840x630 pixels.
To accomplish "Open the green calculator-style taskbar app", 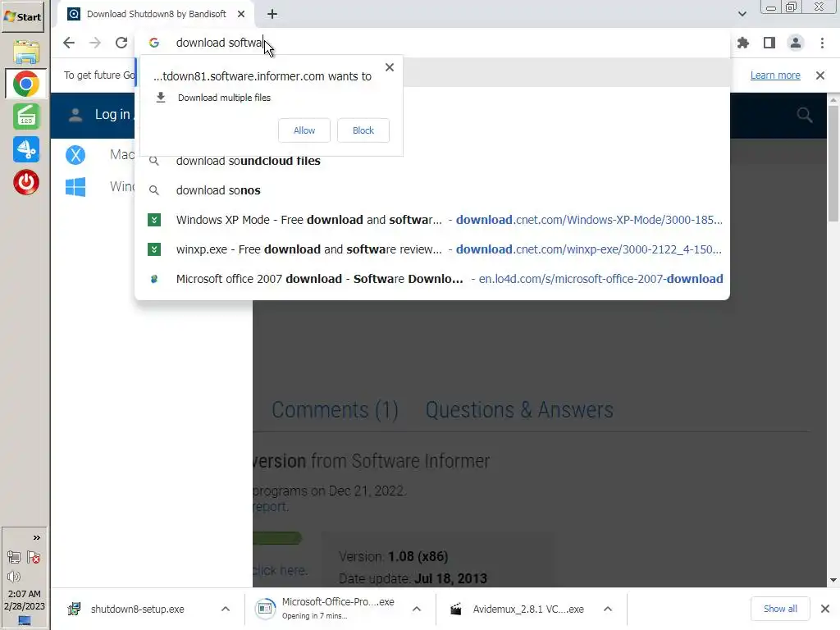I will (26, 116).
